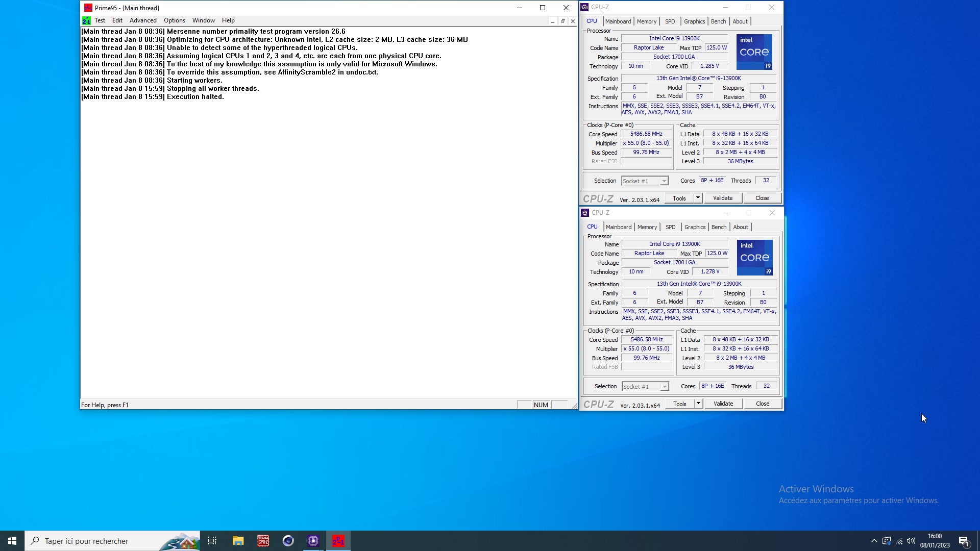The image size is (980, 551).
Task: Open the Window menu in Prime95
Action: [203, 20]
